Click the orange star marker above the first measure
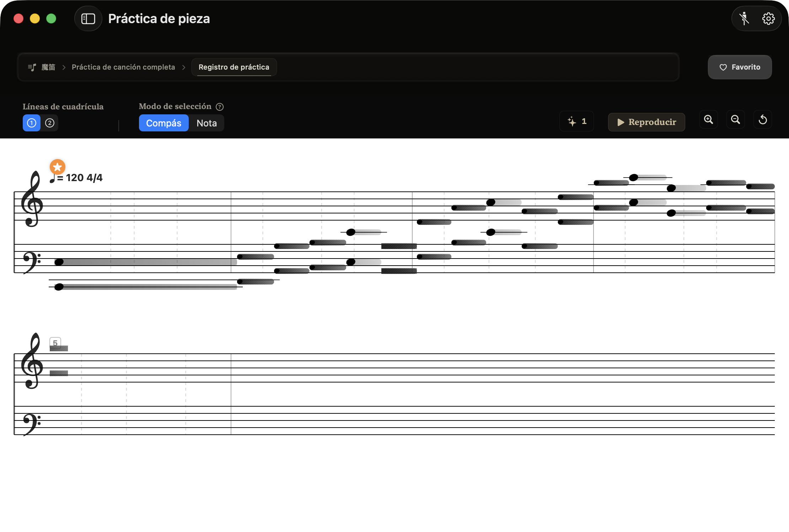 point(58,167)
